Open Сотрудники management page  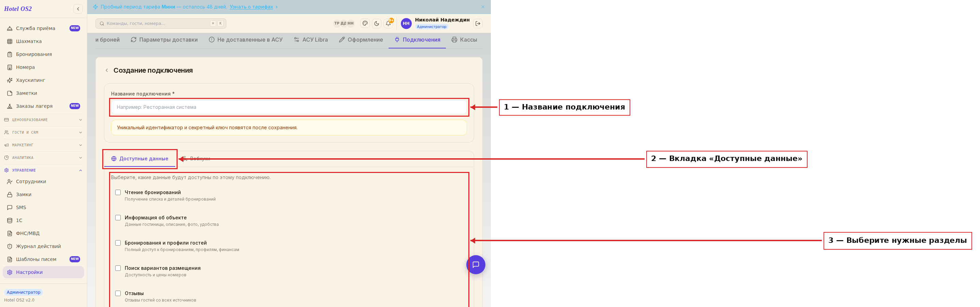coord(43,181)
